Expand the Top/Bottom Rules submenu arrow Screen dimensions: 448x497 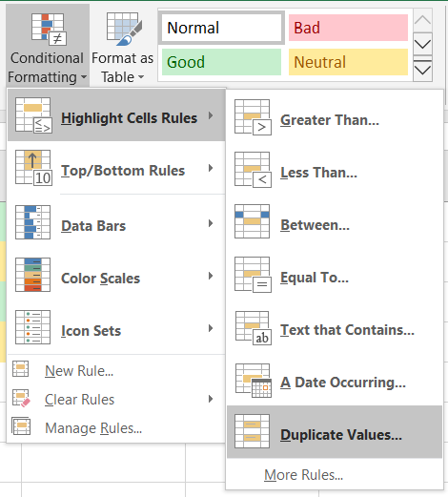pyautogui.click(x=211, y=168)
